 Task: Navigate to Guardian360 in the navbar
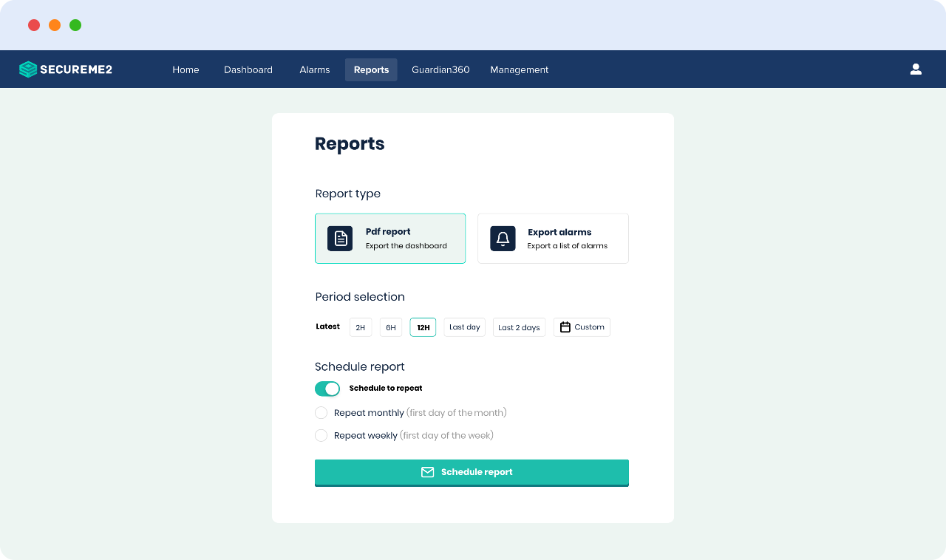click(440, 69)
